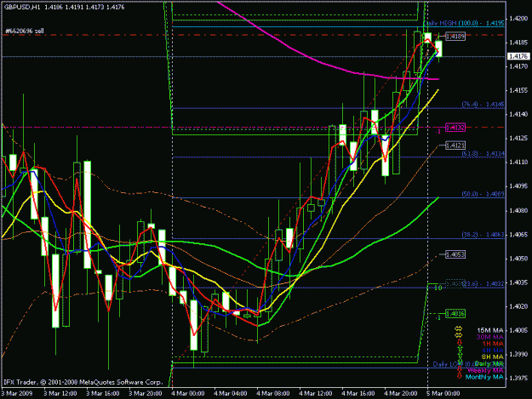Select the (76.4) - 1.4145 Fibonacci label
This screenshot has height=399, width=532.
(483, 105)
